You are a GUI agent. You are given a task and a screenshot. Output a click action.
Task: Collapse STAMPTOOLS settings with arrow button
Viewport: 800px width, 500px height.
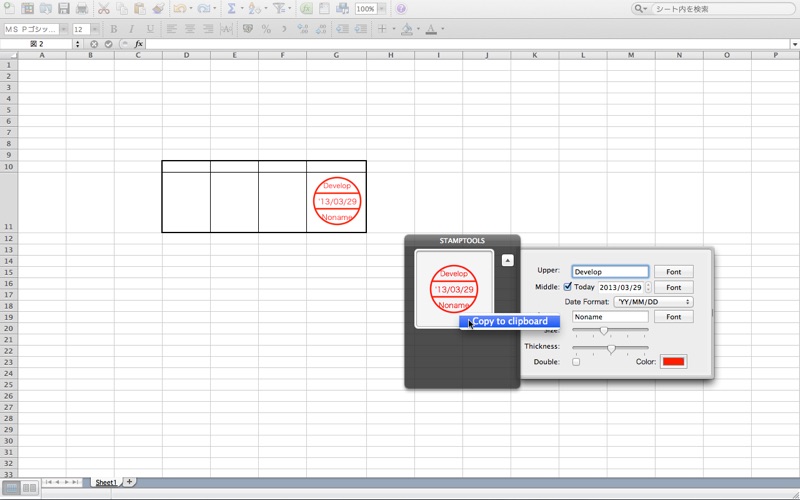point(507,260)
